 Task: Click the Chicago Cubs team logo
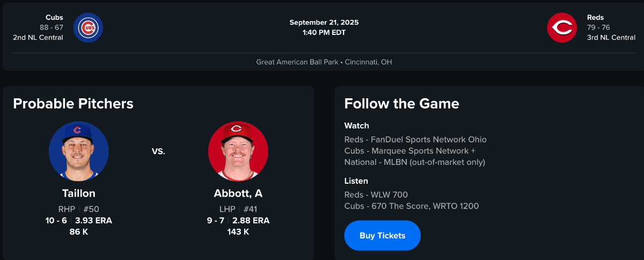(88, 28)
